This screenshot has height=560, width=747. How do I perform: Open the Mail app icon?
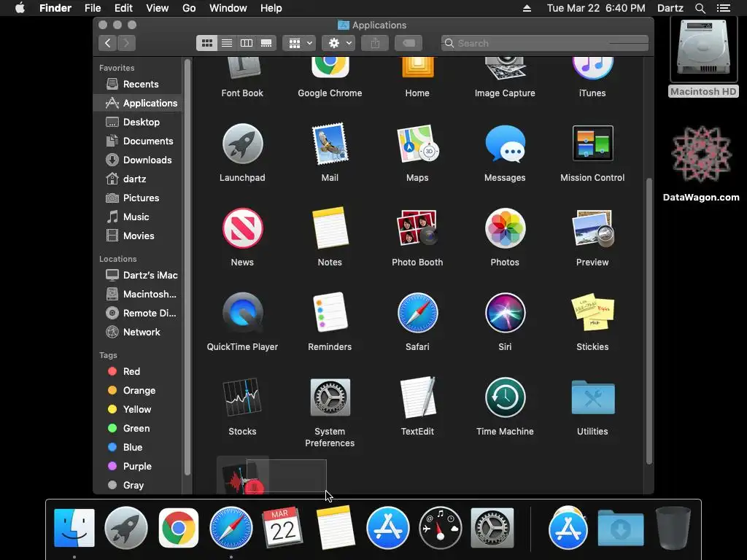click(330, 144)
